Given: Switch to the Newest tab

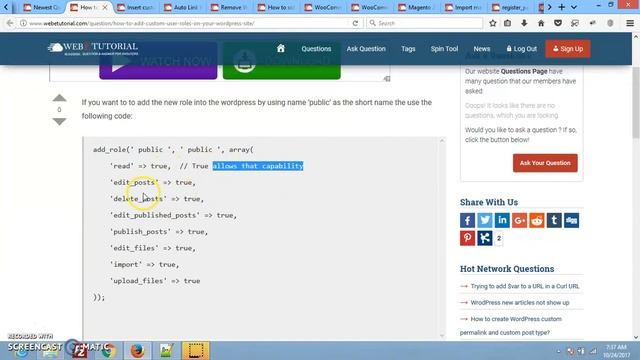Looking at the screenshot, I should [x=42, y=7].
